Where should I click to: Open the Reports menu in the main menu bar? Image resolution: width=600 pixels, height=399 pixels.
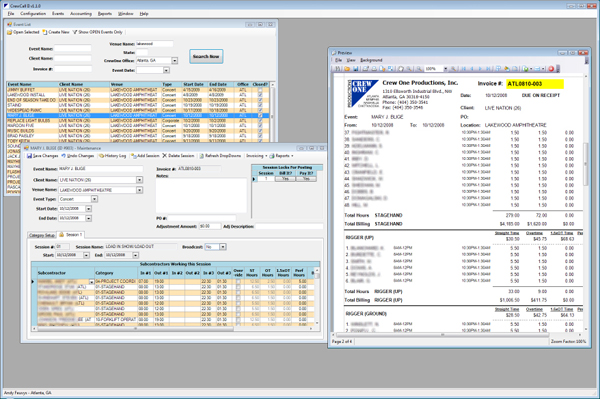(x=104, y=14)
